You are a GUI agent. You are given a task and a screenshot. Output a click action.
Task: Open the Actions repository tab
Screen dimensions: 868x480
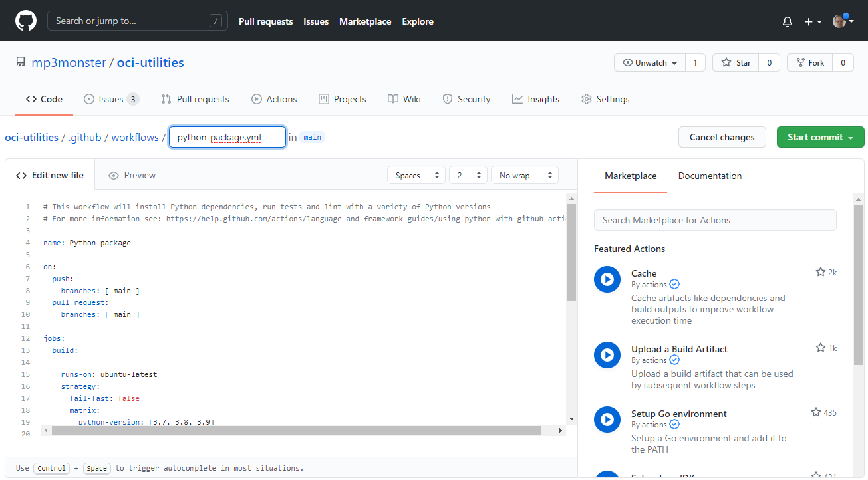(274, 100)
